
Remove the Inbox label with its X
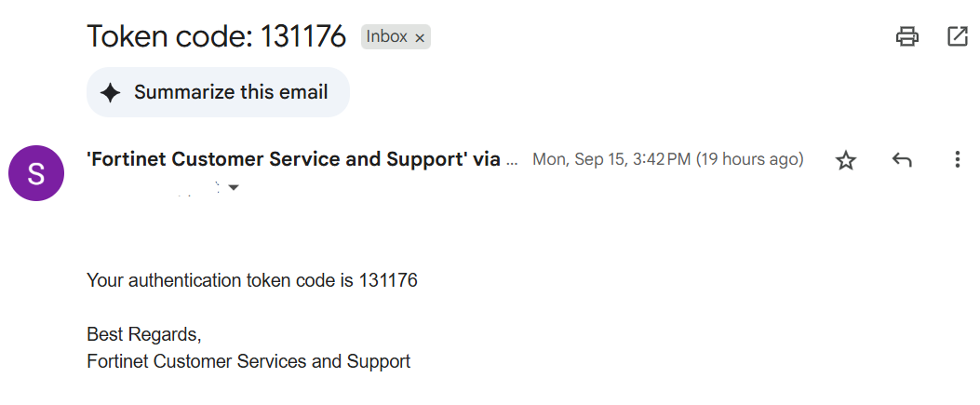pyautogui.click(x=420, y=38)
